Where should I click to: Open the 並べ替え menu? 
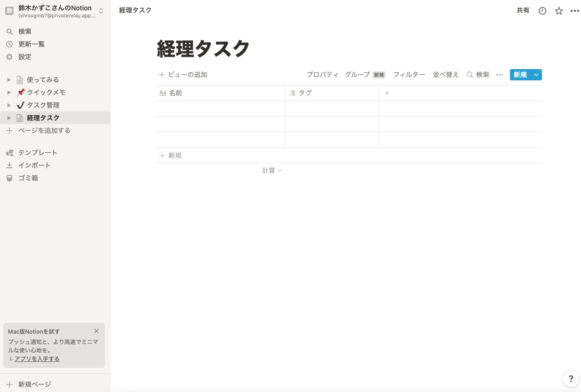(x=446, y=75)
